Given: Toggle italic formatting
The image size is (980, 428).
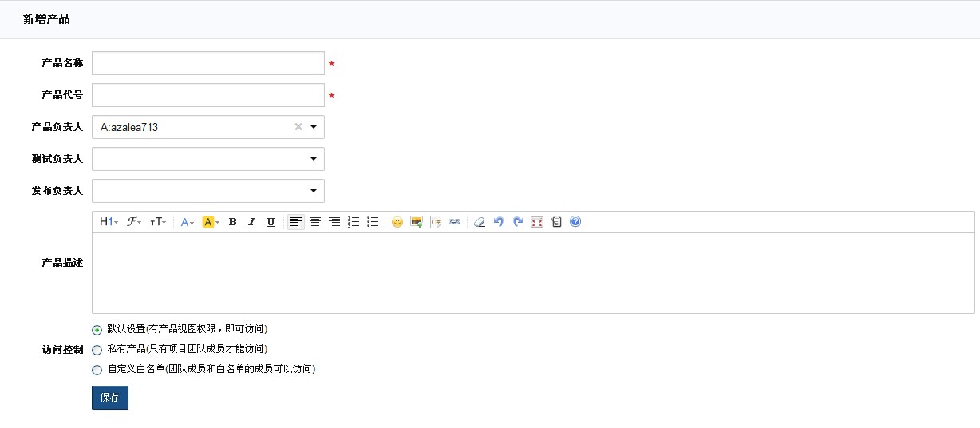Looking at the screenshot, I should point(251,222).
